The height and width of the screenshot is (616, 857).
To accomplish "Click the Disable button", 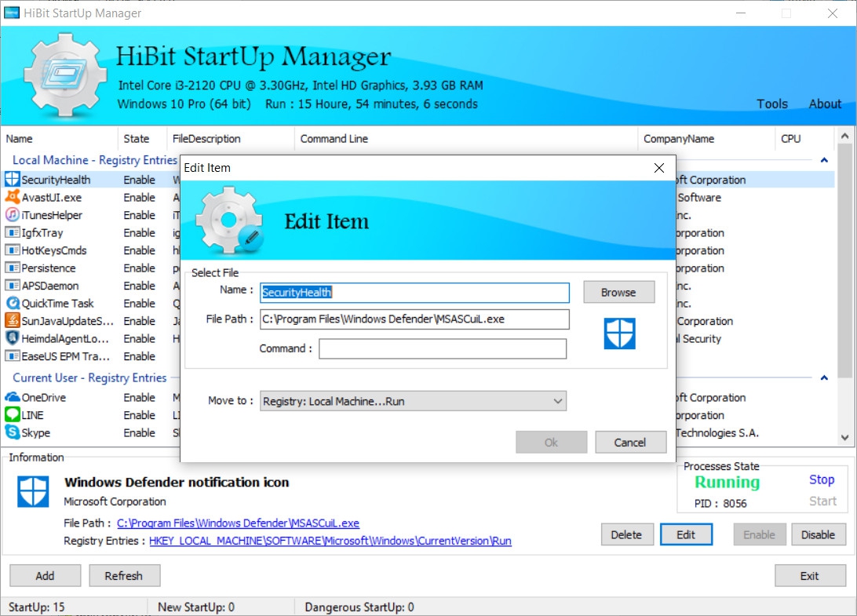I will tap(818, 534).
